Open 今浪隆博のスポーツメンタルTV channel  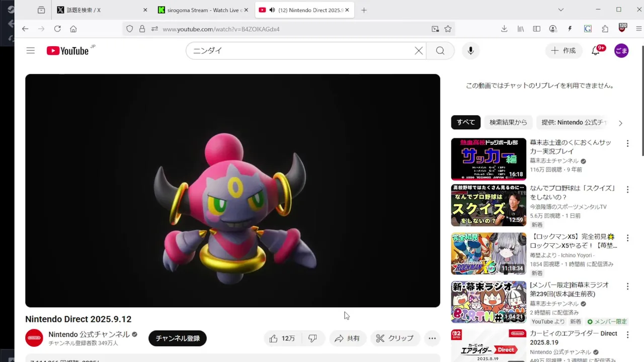click(x=568, y=207)
